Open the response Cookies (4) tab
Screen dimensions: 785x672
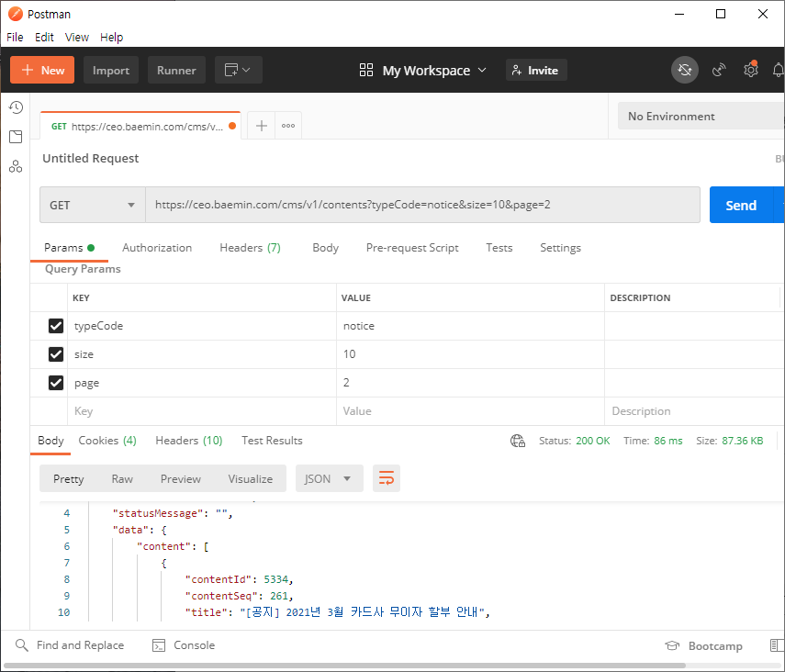coord(107,441)
